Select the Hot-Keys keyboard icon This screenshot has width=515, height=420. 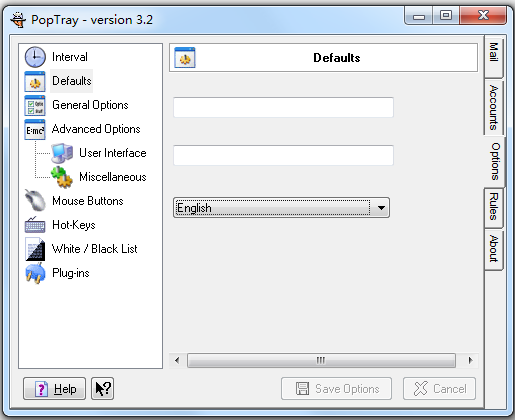(35, 225)
